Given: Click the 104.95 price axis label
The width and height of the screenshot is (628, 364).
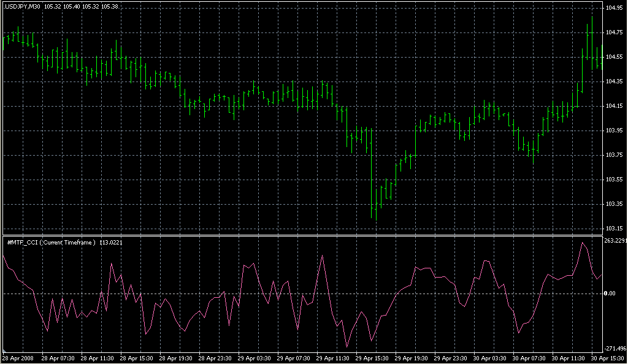Looking at the screenshot, I should (x=615, y=8).
